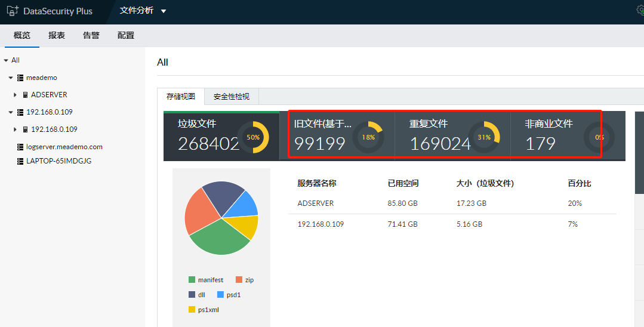
Task: Click the 50% donut progress ring
Action: [x=253, y=137]
